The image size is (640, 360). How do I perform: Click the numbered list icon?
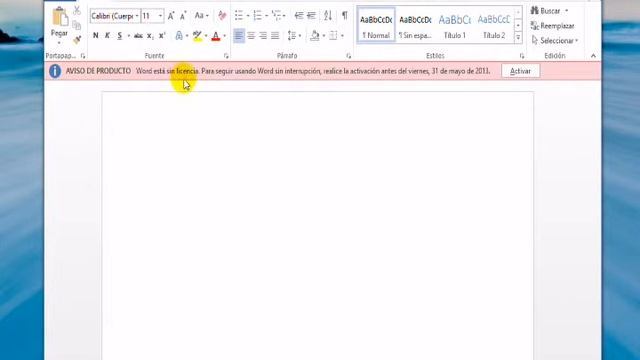[x=258, y=16]
